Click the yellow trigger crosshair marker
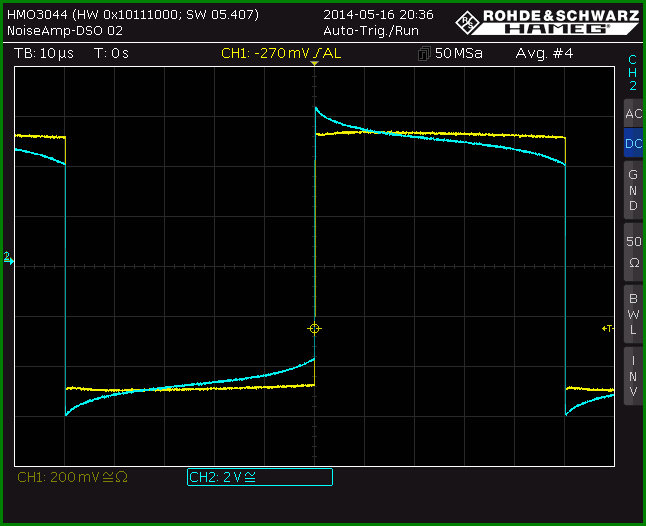The height and width of the screenshot is (526, 646). 314,328
